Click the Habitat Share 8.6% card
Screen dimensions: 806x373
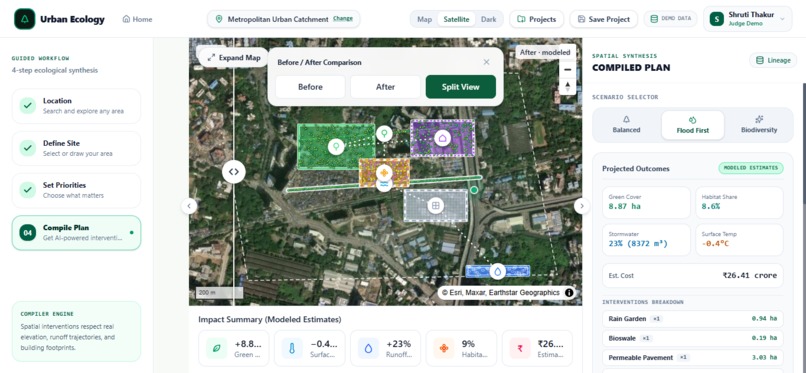[739, 202]
